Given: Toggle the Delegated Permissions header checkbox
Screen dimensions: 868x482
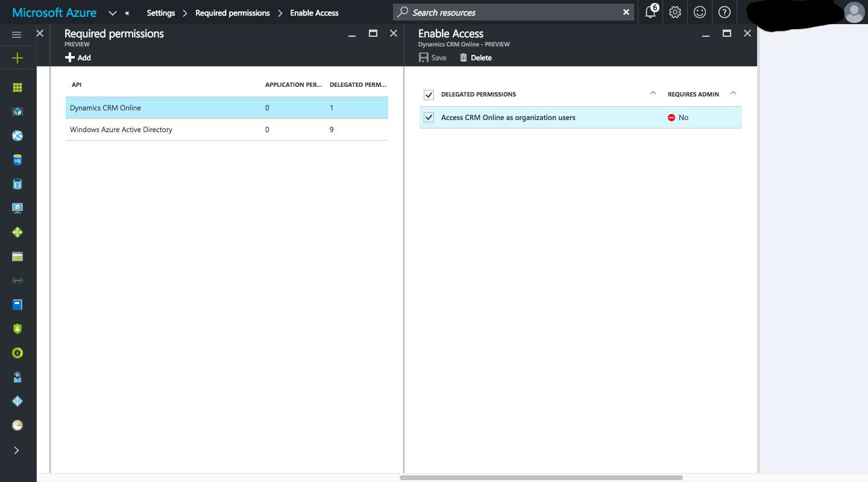Looking at the screenshot, I should [x=429, y=95].
